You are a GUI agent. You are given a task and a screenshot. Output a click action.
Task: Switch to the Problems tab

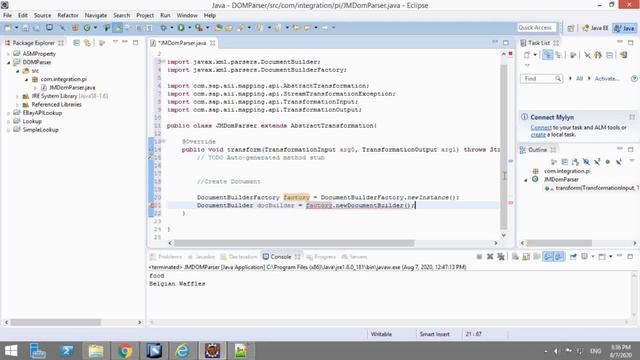coord(166,257)
